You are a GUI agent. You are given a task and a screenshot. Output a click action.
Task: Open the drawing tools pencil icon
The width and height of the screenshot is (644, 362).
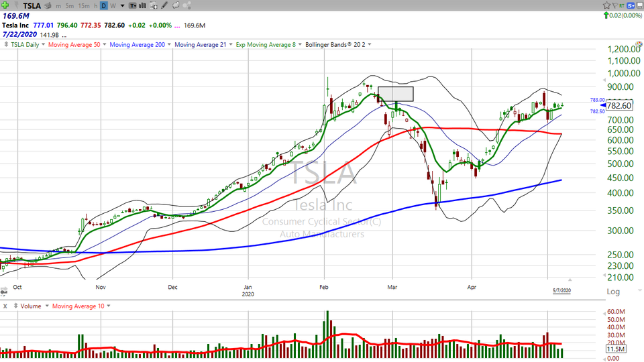tap(165, 5)
